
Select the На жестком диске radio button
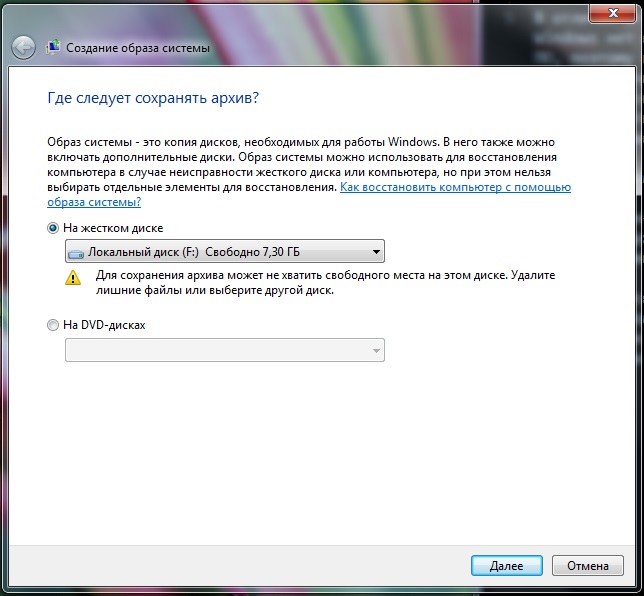[x=53, y=228]
